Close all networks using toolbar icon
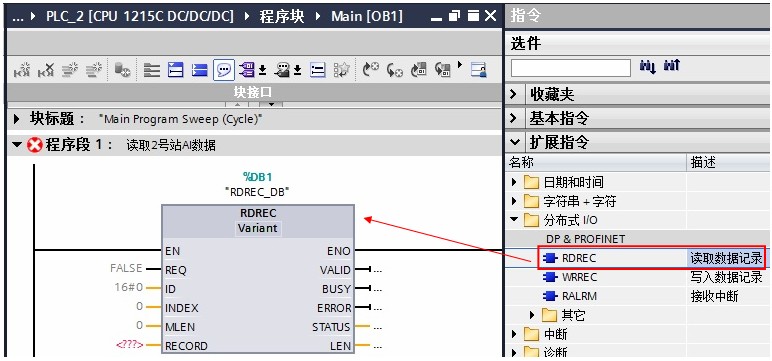This screenshot has height=361, width=772. (x=199, y=70)
